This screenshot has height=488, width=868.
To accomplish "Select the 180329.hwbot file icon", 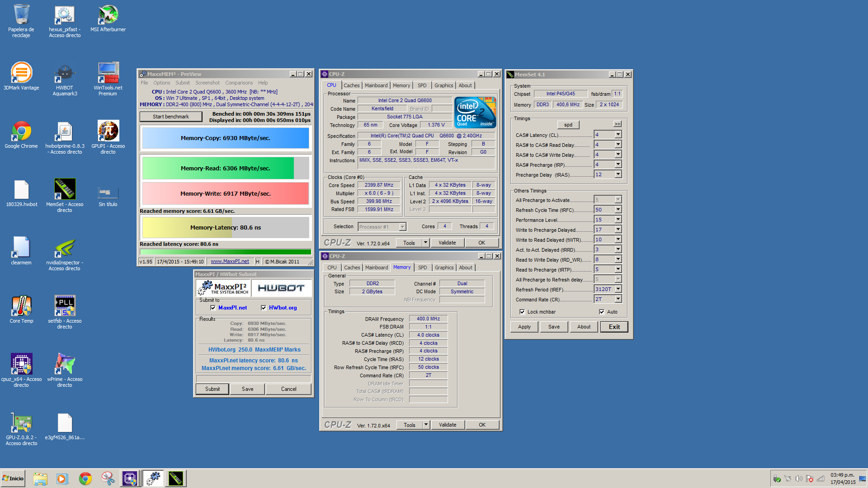I will click(21, 193).
